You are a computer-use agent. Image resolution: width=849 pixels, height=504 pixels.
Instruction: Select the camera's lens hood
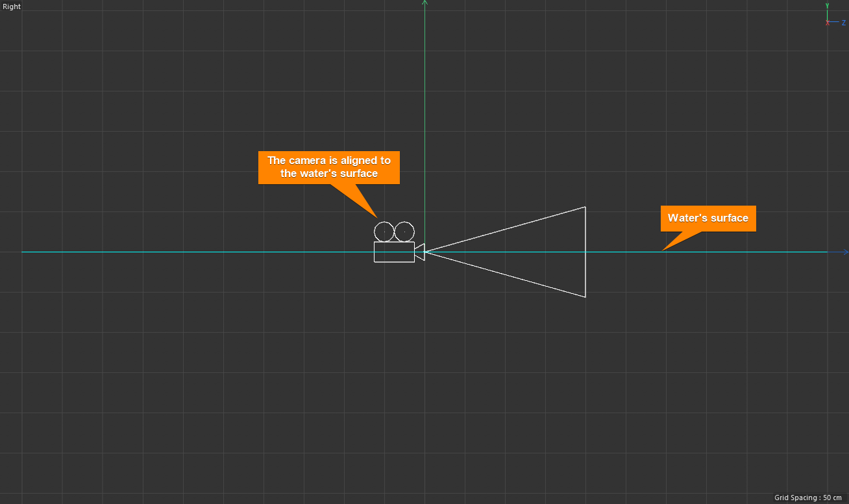(x=419, y=252)
